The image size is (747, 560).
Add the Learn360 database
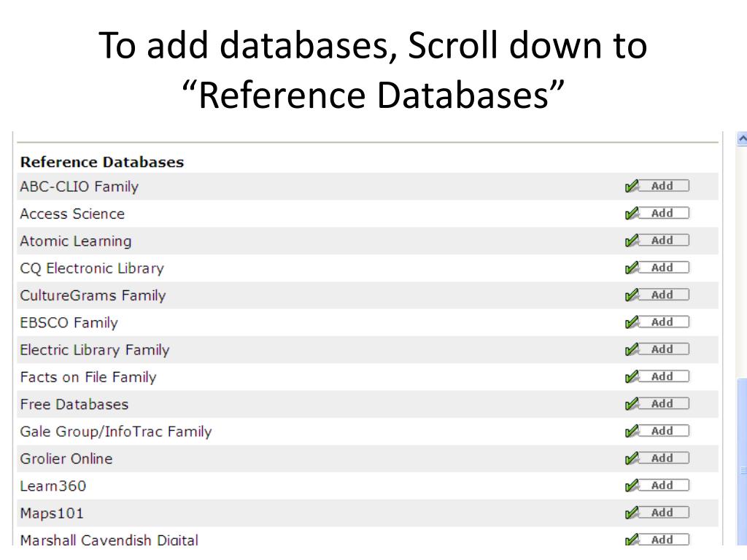pyautogui.click(x=657, y=485)
